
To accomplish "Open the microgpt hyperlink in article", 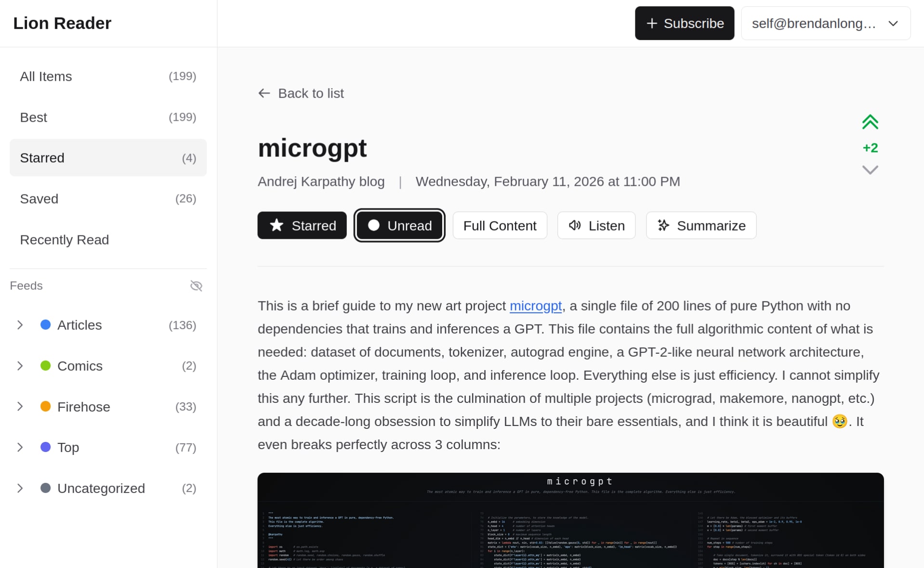I will (535, 306).
